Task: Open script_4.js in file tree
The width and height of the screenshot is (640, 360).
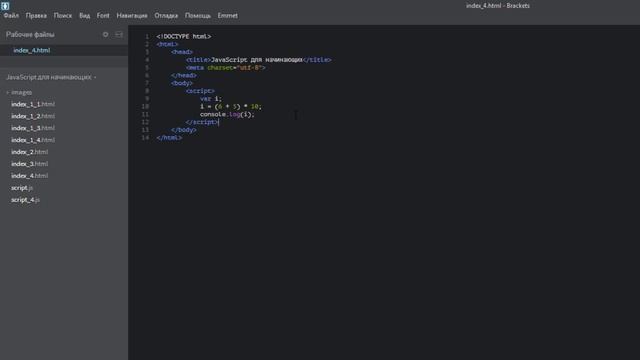Action: pyautogui.click(x=25, y=200)
